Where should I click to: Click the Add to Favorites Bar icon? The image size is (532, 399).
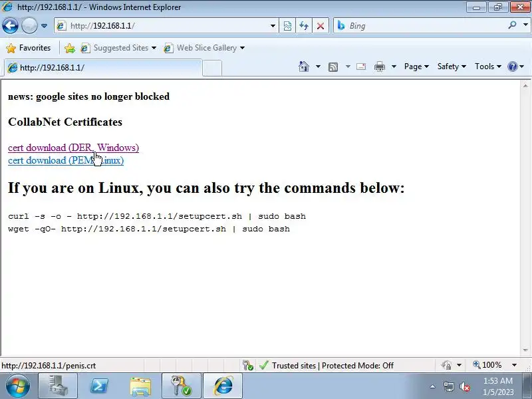(70, 48)
